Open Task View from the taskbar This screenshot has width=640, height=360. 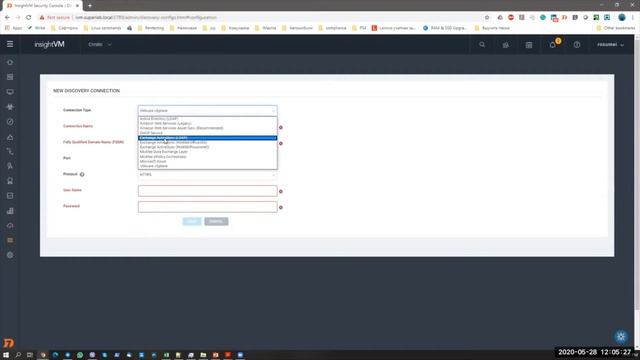coord(30,355)
